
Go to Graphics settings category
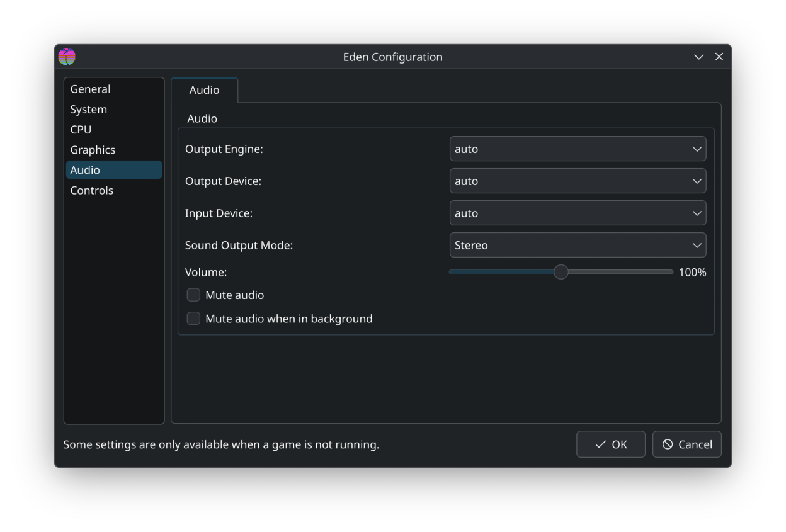[114, 150]
